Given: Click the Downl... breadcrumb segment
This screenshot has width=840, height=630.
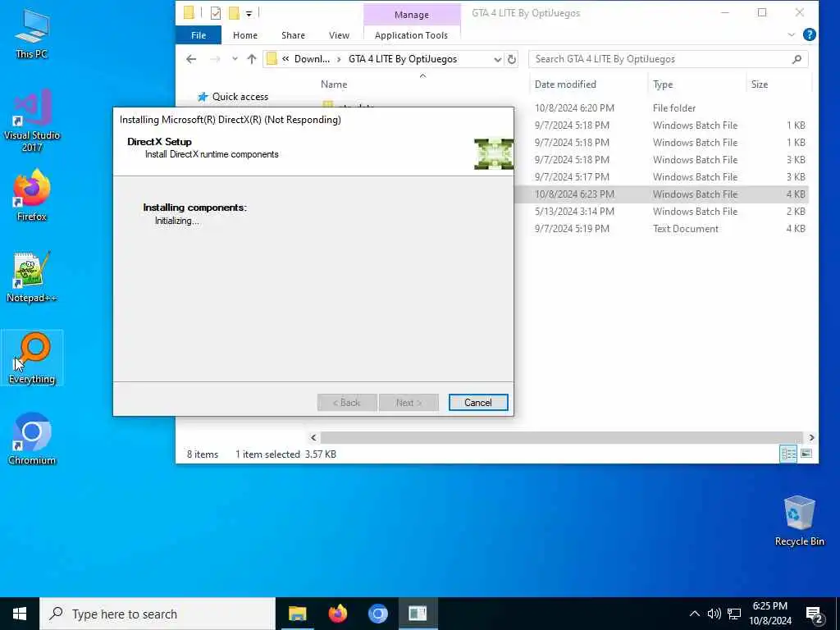Looking at the screenshot, I should (312, 59).
